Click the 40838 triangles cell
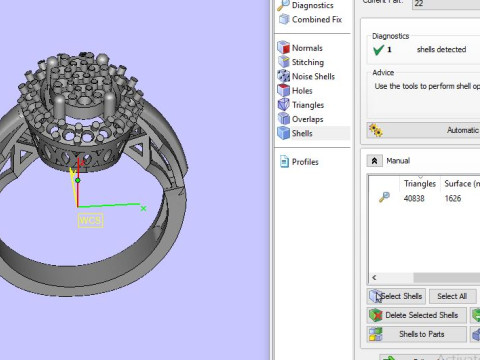Screen dimensions: 480x360 click(414, 198)
